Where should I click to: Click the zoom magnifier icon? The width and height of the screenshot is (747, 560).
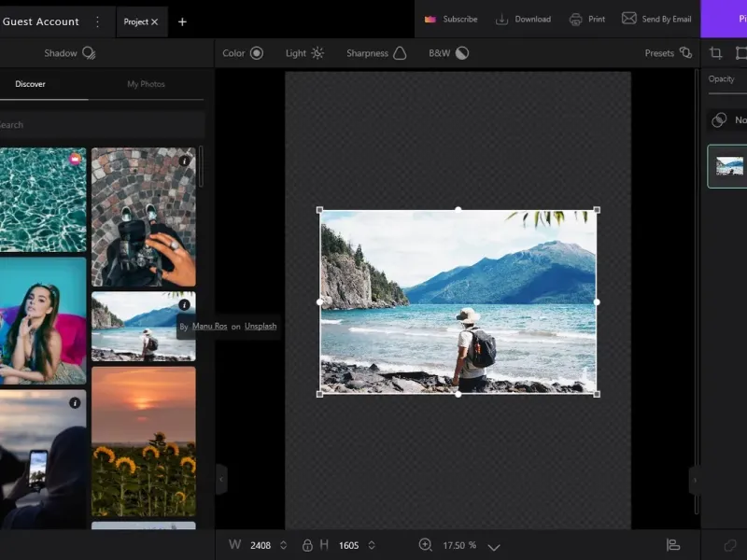click(426, 545)
